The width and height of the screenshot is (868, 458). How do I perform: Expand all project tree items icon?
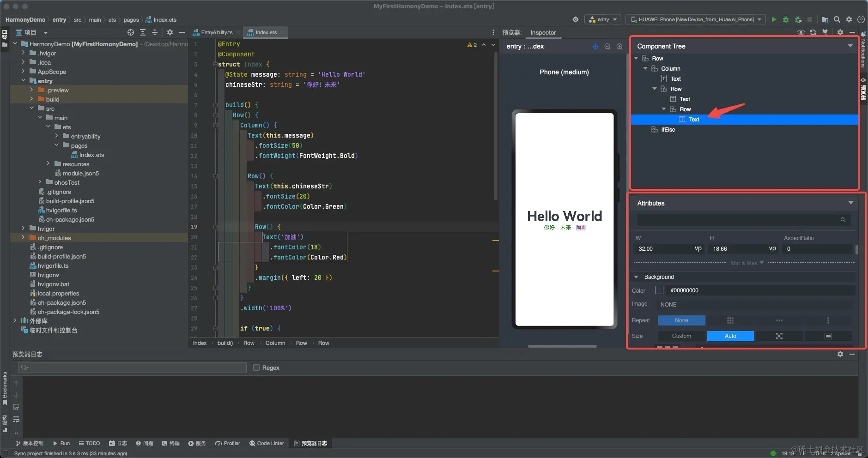tap(143, 32)
